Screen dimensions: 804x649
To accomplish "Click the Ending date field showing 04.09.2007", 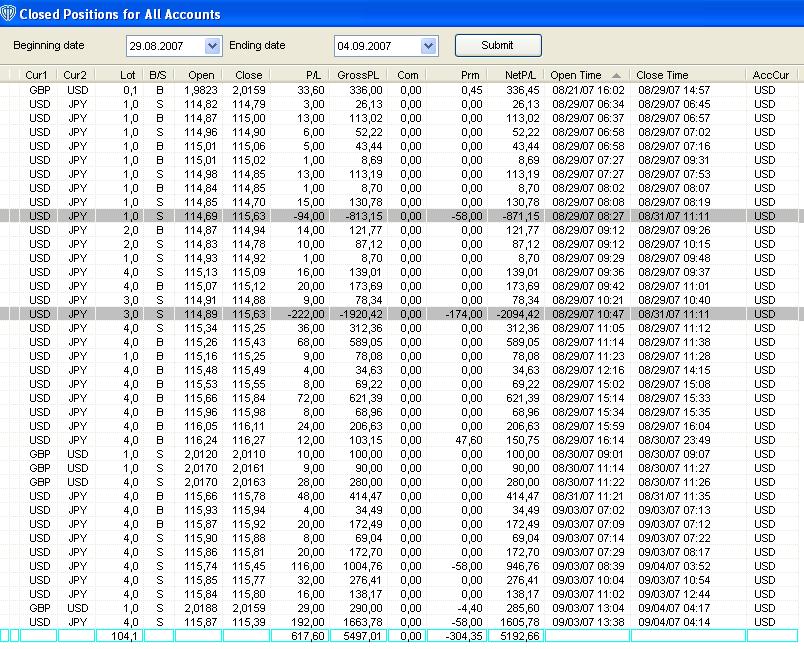I will coord(377,46).
